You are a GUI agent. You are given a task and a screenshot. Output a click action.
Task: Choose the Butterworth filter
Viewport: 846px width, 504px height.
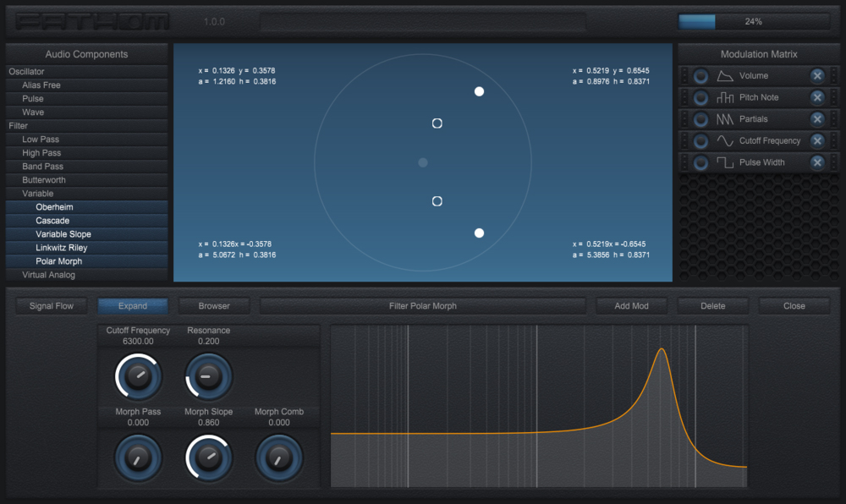coord(87,180)
